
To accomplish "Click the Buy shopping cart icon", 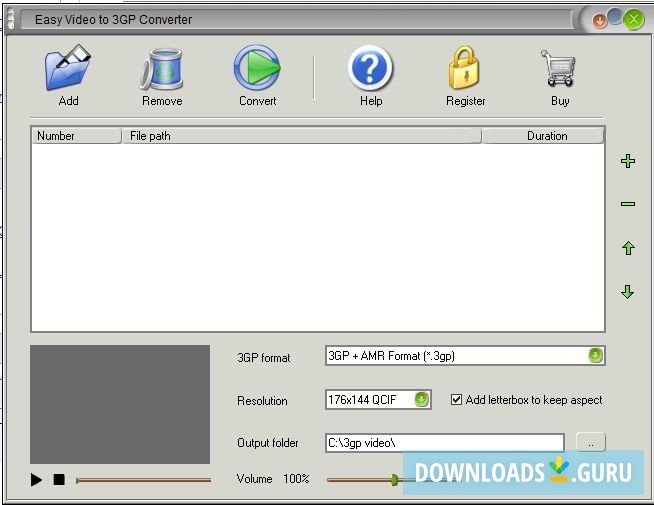I will [x=559, y=68].
